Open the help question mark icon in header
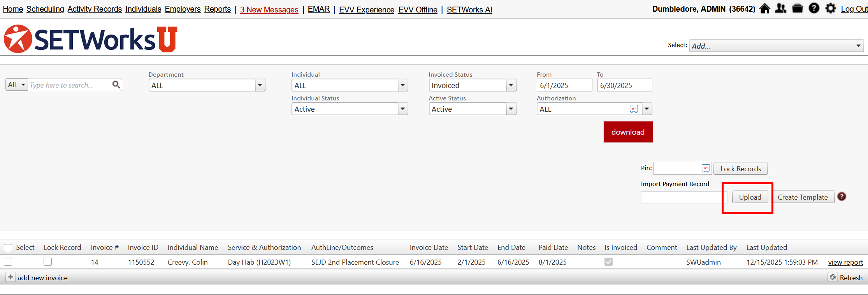868x295 pixels. pos(814,9)
